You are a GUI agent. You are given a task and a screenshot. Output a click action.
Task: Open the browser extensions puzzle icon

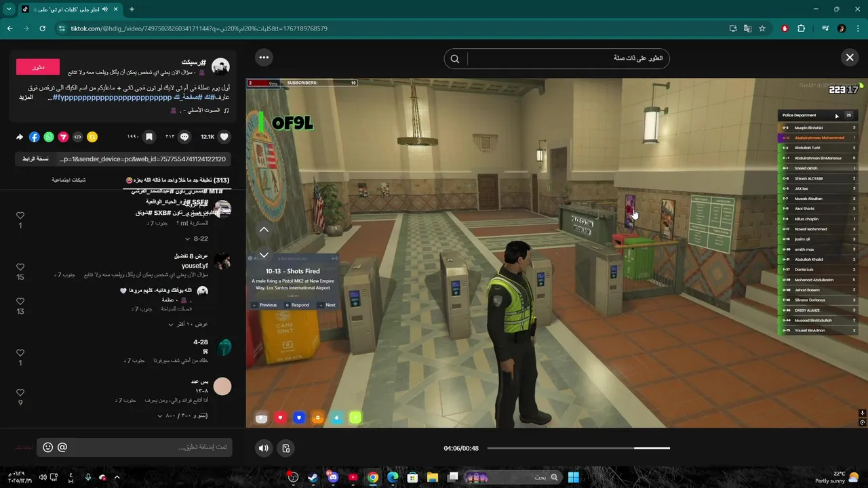pos(802,28)
